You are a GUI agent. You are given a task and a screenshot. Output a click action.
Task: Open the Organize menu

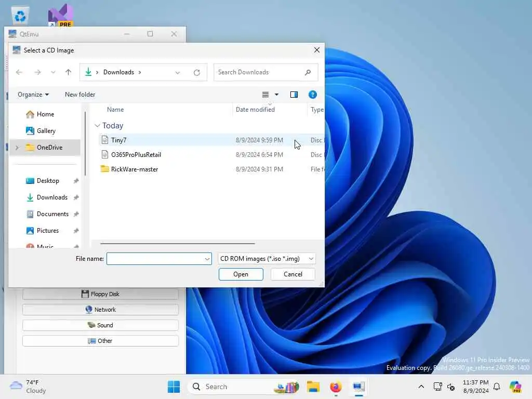click(x=33, y=95)
